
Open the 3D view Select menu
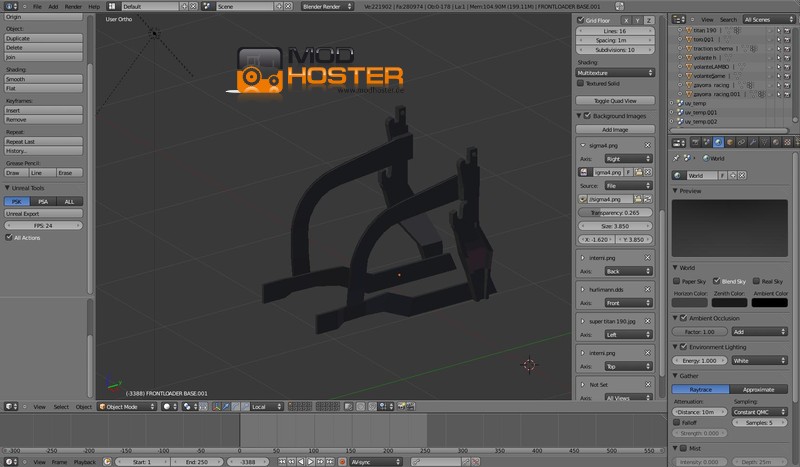[61, 407]
